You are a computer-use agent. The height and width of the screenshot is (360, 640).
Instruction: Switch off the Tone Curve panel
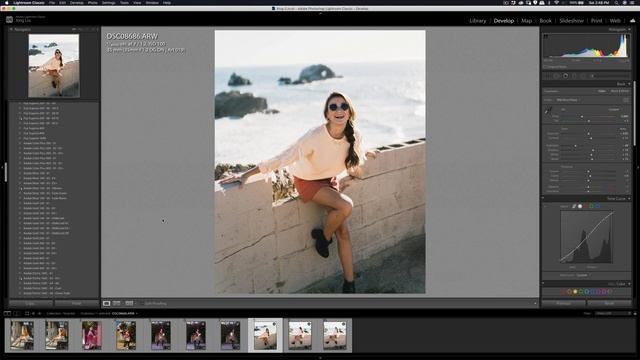pyautogui.click(x=543, y=198)
